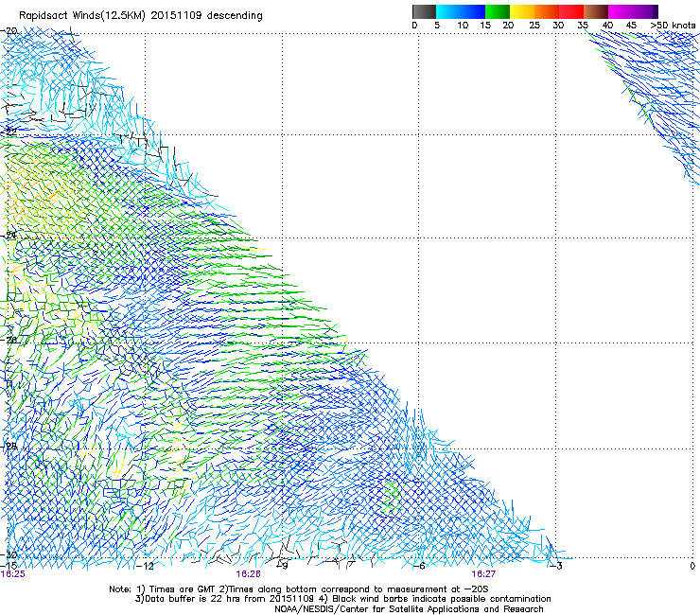Click the '-6' longitude axis label
Viewport: 700px width, 615px height.
[418, 566]
